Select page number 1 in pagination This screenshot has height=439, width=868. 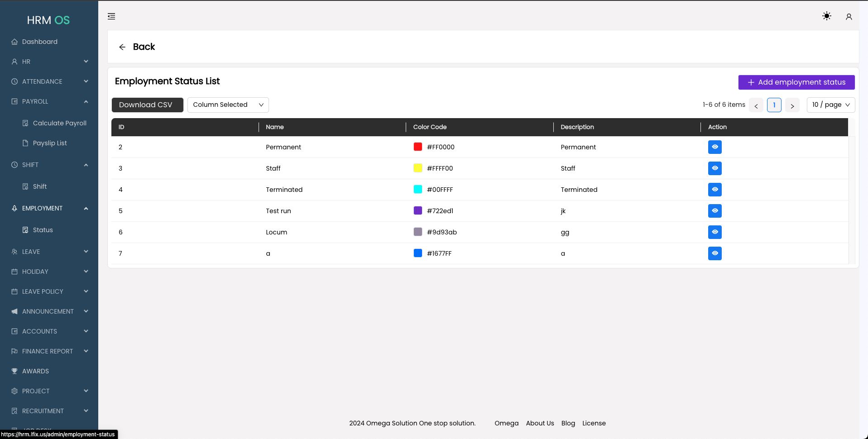click(774, 105)
